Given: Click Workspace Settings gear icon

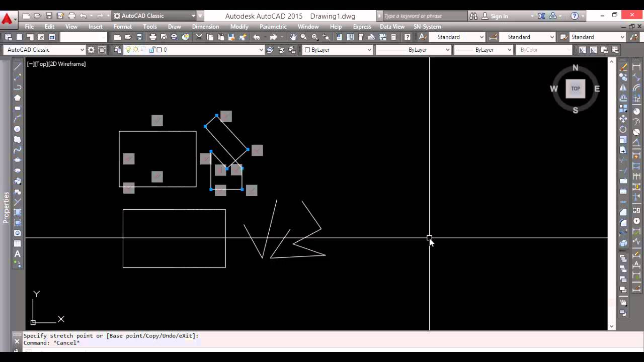Looking at the screenshot, I should pos(91,50).
